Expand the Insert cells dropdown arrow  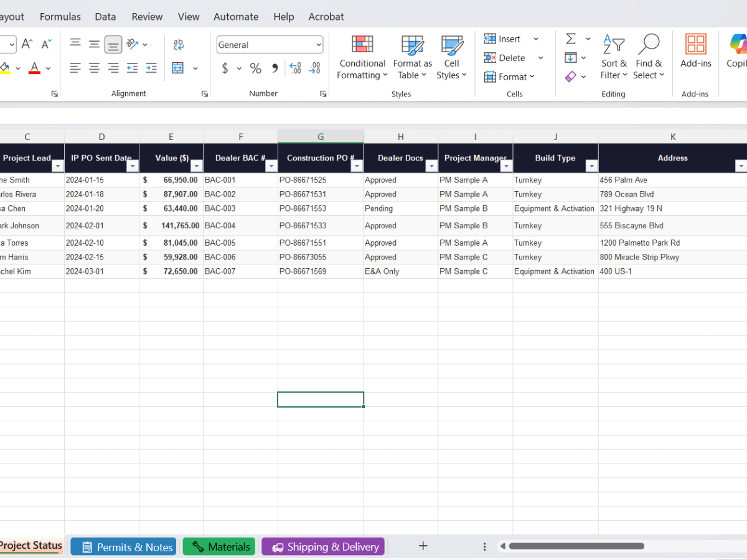535,39
